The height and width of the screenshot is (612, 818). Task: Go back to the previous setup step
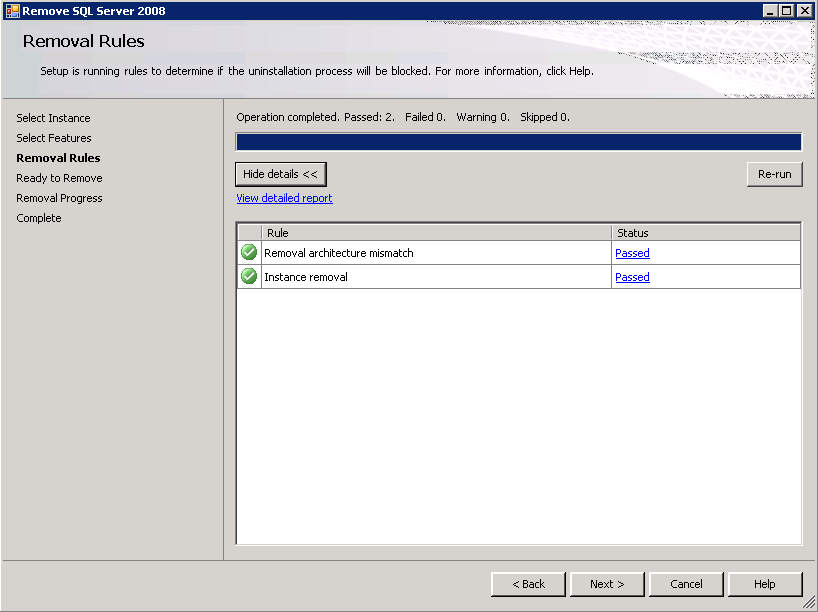coord(528,584)
